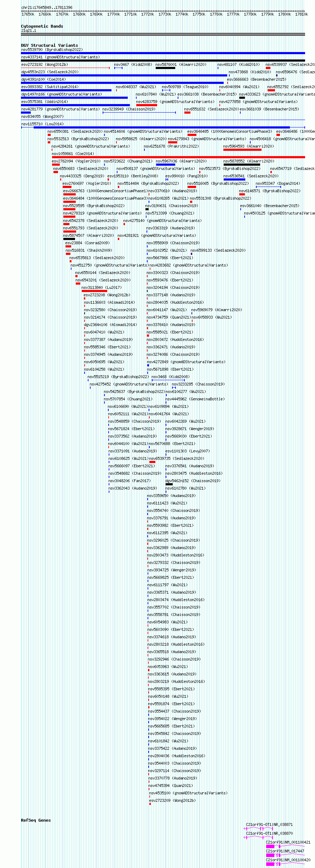Click the esv3646485 (1000GenomesConsortiumPhase3) label
Screen dimensions: 315x868
click(230, 131)
